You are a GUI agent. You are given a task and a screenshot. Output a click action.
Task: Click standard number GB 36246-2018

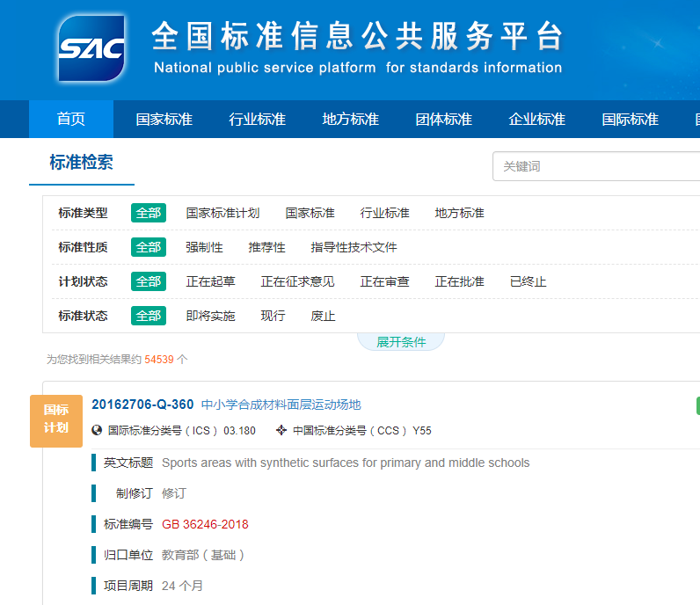coord(205,524)
